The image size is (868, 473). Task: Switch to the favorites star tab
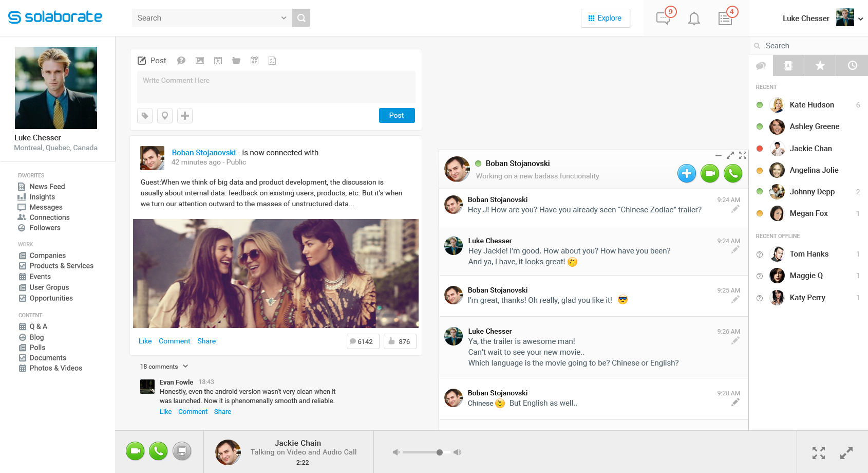click(x=820, y=65)
